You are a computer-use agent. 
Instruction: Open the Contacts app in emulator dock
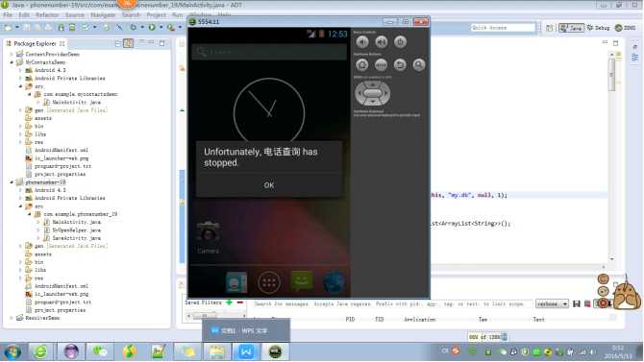236,282
